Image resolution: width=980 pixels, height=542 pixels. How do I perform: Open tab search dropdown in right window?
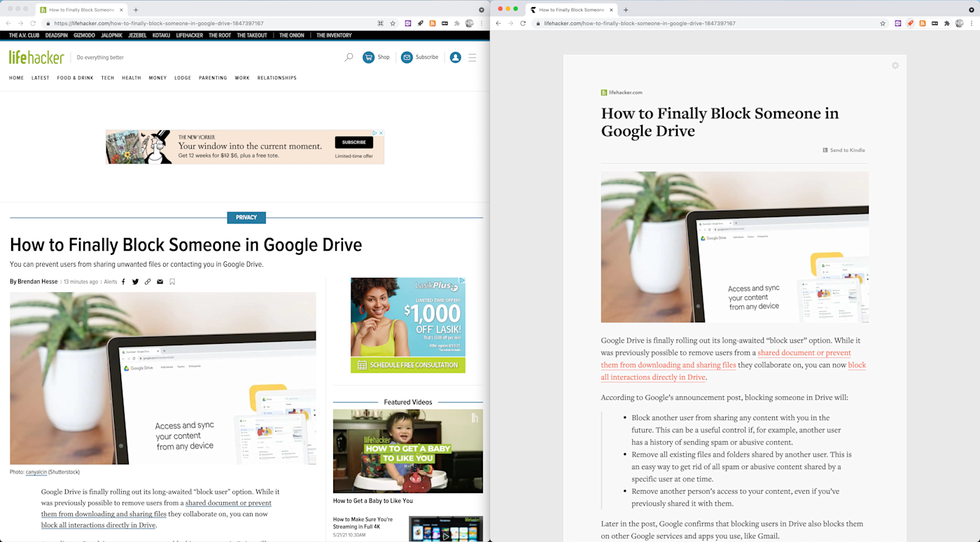(x=972, y=10)
